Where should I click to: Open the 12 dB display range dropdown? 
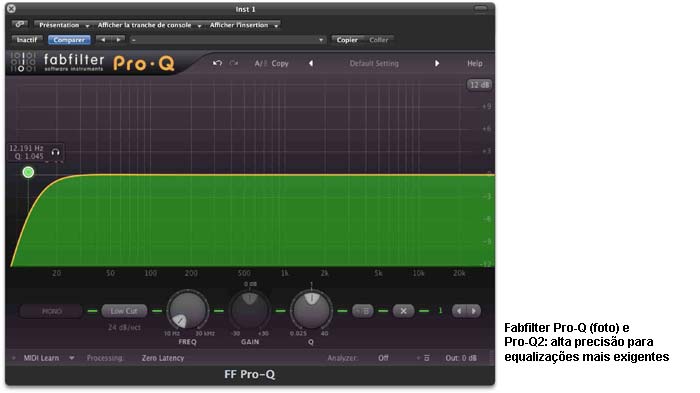479,85
